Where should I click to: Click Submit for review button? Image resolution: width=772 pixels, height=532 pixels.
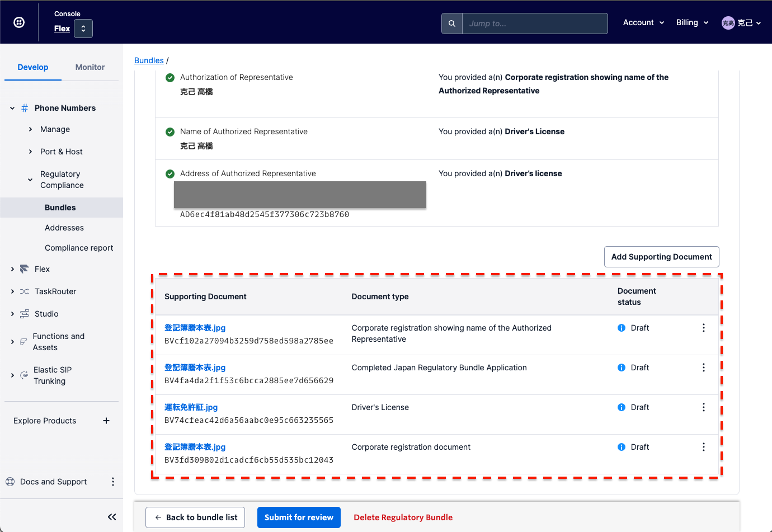299,517
